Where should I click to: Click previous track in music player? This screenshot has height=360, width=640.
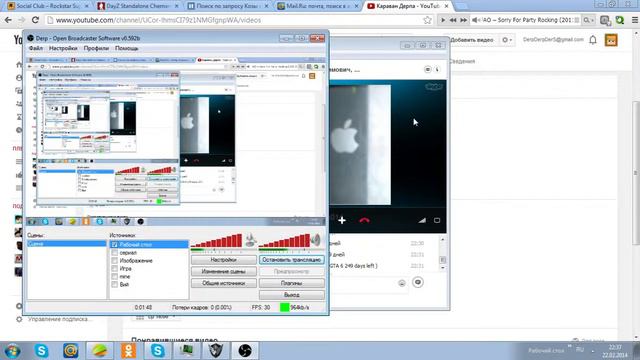pyautogui.click(x=453, y=20)
